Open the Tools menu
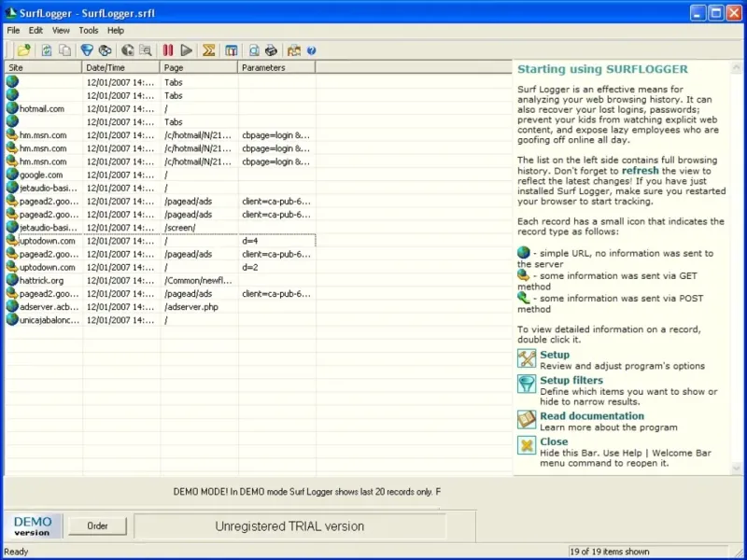Screen dimensions: 747x560 [89, 31]
